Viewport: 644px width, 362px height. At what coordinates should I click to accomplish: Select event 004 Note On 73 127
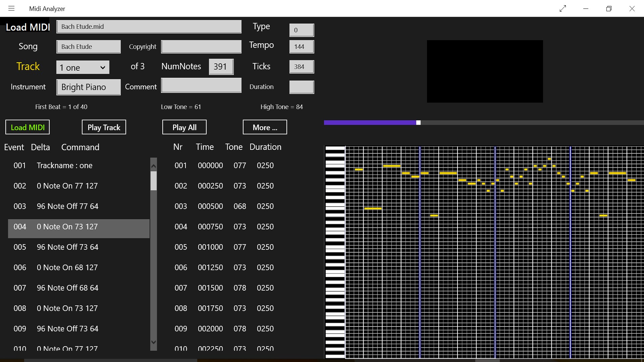(79, 227)
